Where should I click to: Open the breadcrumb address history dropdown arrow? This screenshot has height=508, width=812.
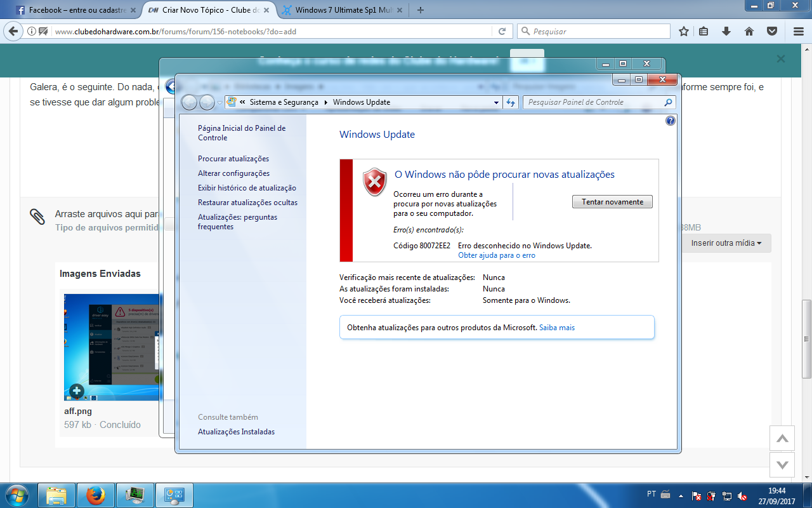click(x=497, y=102)
